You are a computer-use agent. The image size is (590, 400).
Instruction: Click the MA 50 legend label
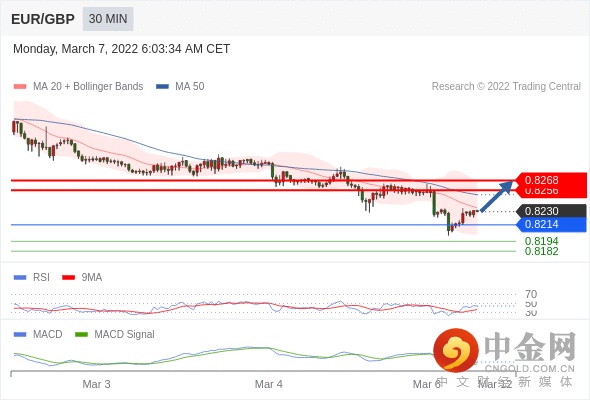pyautogui.click(x=190, y=87)
